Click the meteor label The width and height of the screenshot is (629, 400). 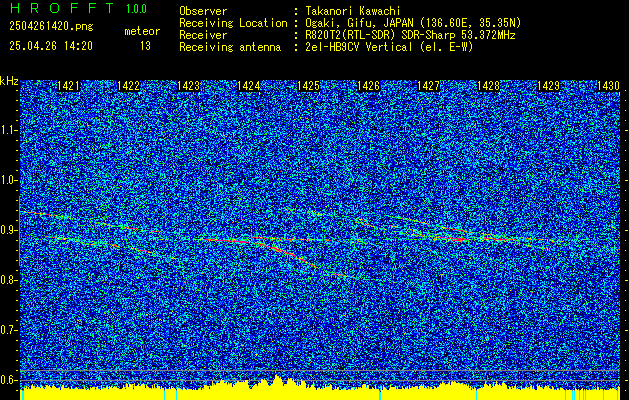[x=142, y=31]
